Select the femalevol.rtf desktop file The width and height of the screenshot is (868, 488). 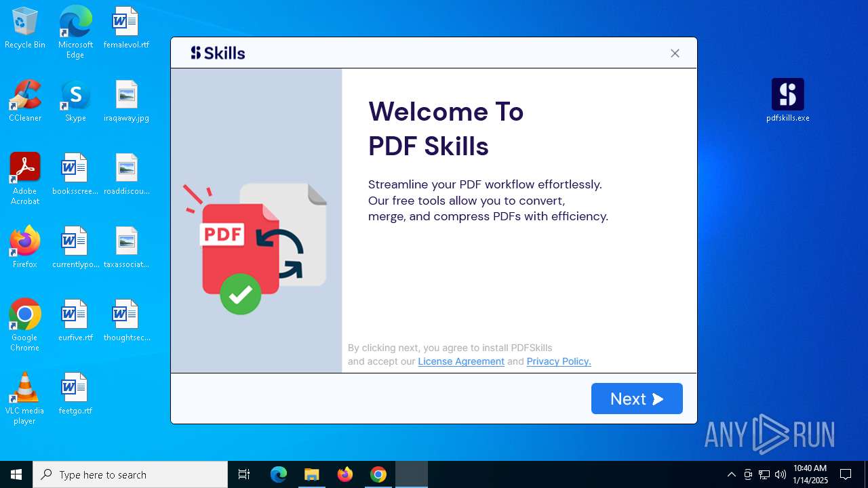click(x=126, y=28)
